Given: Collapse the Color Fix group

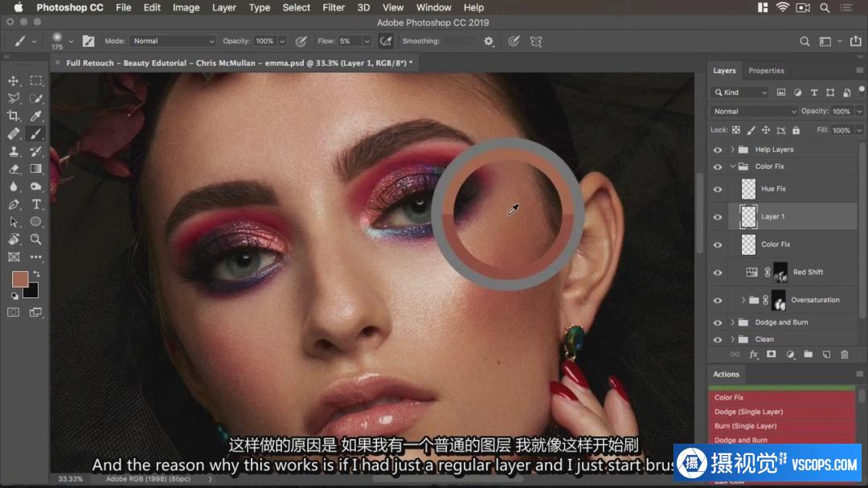Looking at the screenshot, I should pos(732,166).
